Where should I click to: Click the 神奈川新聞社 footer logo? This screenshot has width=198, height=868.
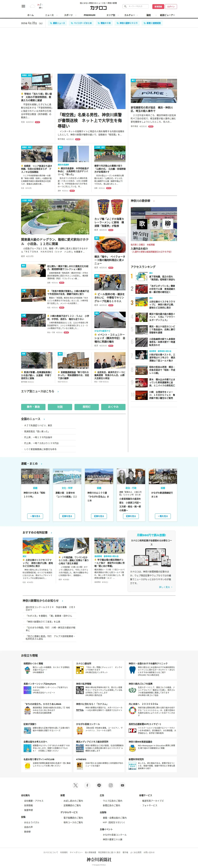(x=99, y=860)
